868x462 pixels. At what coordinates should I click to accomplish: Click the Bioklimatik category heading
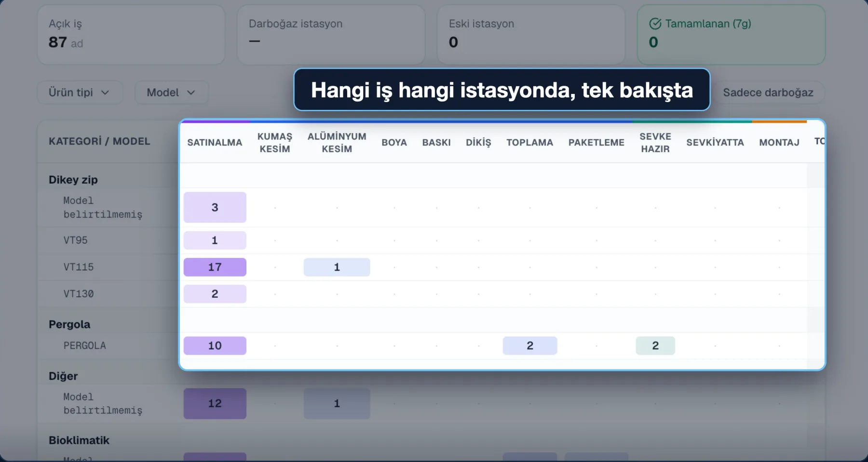[79, 440]
